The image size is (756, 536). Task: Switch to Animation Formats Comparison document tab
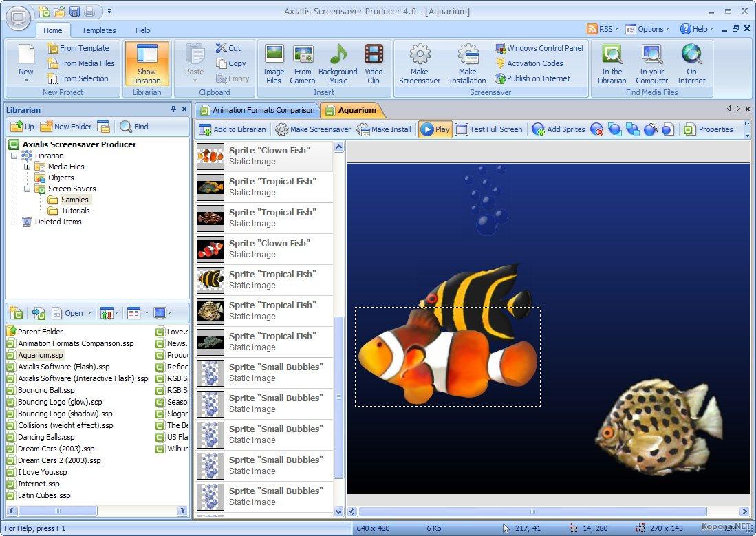[x=257, y=110]
